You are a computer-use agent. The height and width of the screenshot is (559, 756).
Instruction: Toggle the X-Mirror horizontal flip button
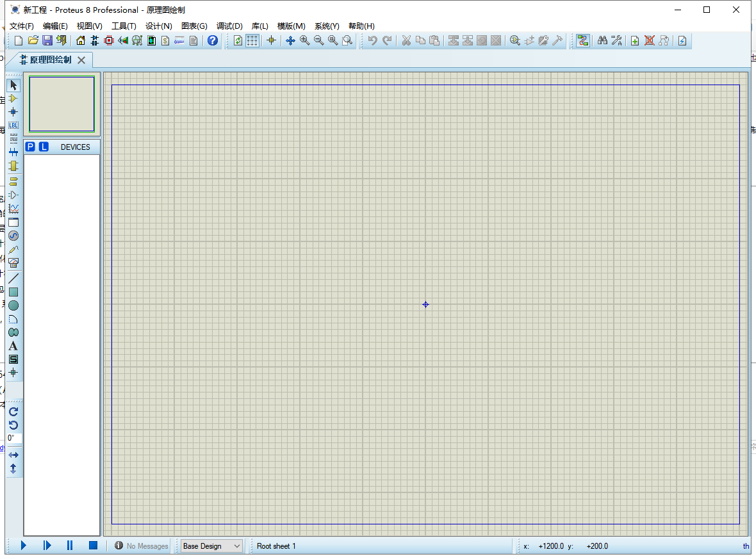pos(13,455)
